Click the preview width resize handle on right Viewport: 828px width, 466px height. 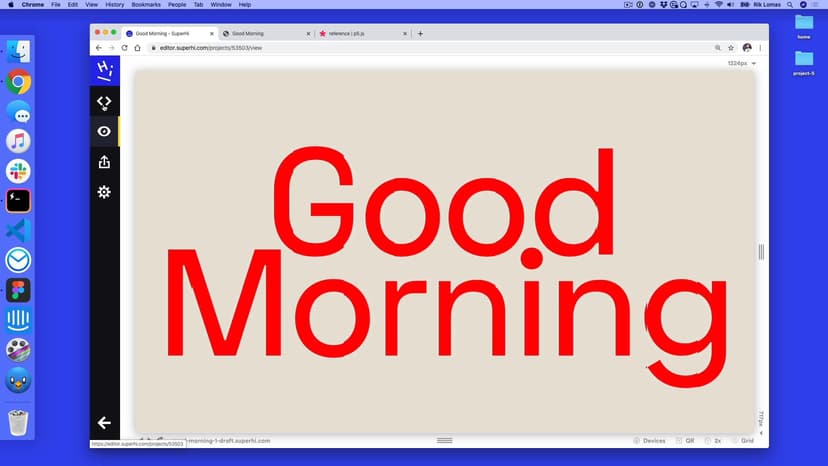click(x=761, y=252)
